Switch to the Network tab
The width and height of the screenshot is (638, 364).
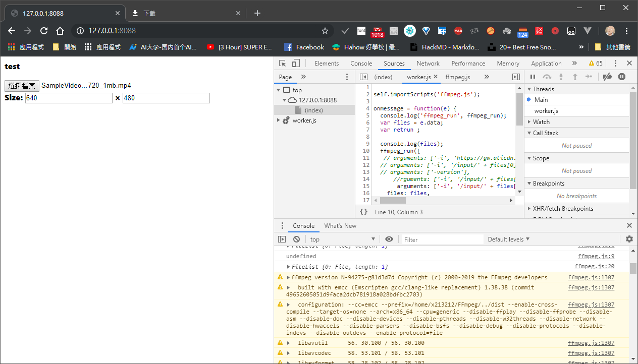[x=428, y=64]
